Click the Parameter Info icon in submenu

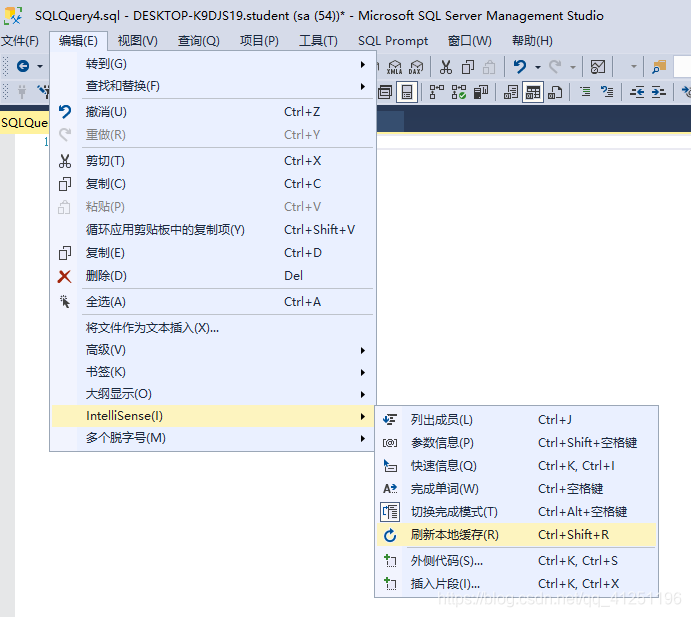390,442
